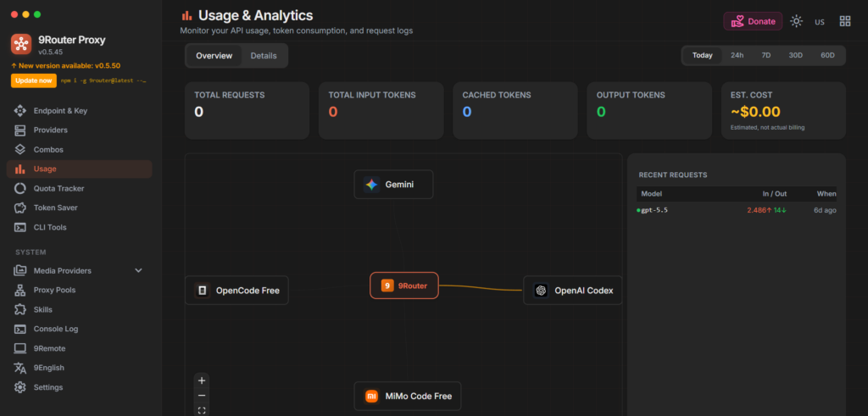Switch to the Overview tab
The height and width of the screenshot is (416, 868).
[x=214, y=56]
